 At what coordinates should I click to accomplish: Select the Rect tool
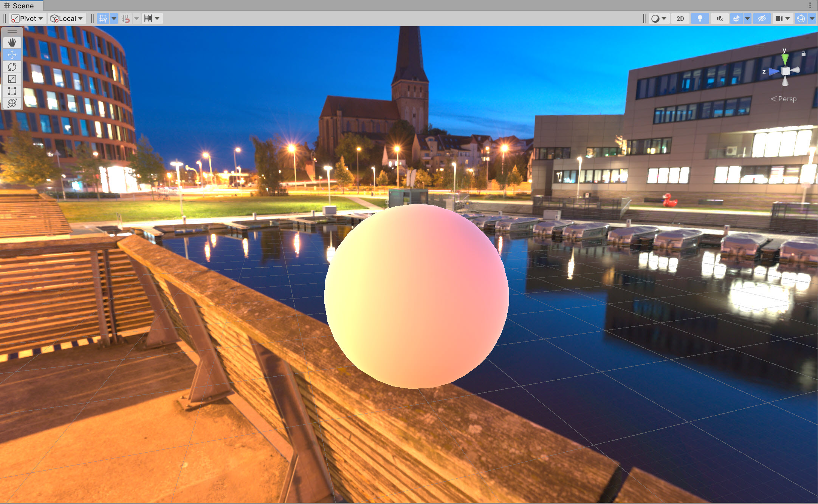tap(12, 91)
